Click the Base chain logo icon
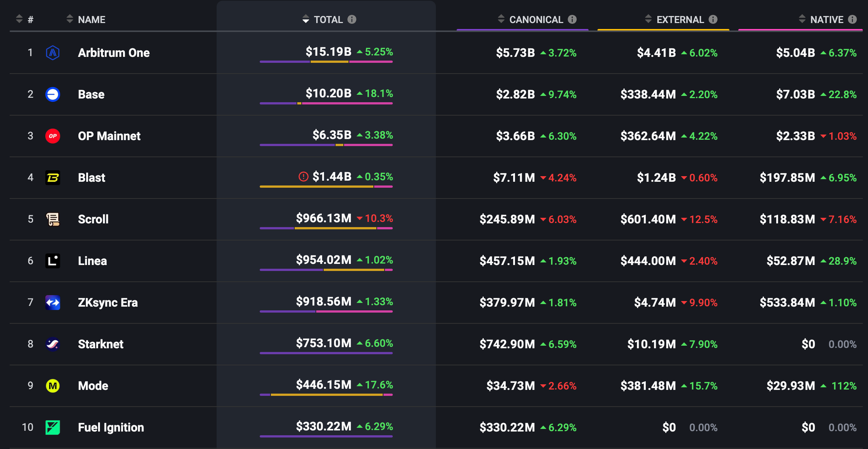The image size is (868, 449). [x=53, y=94]
